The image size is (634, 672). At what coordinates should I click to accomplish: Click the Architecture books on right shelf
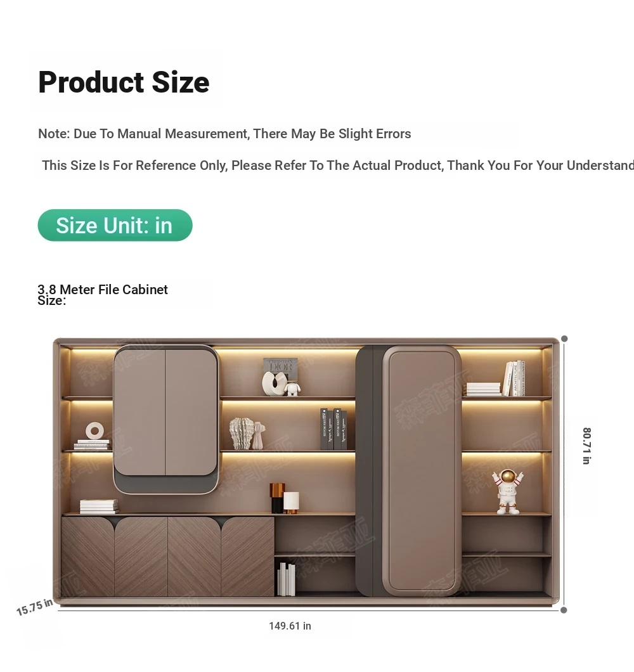coord(514,378)
